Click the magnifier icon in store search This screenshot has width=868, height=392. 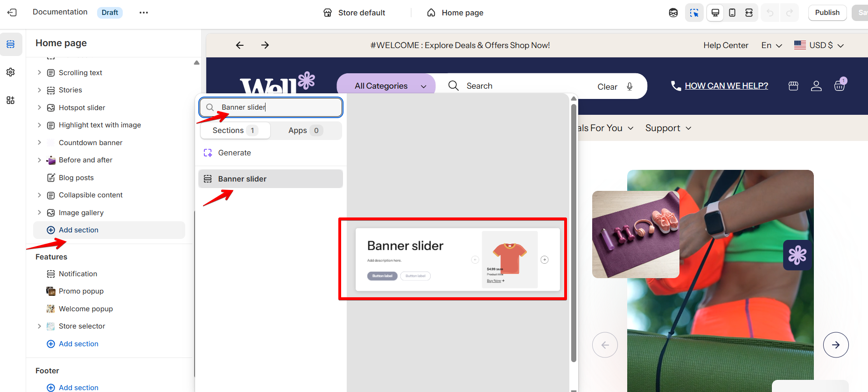(454, 85)
